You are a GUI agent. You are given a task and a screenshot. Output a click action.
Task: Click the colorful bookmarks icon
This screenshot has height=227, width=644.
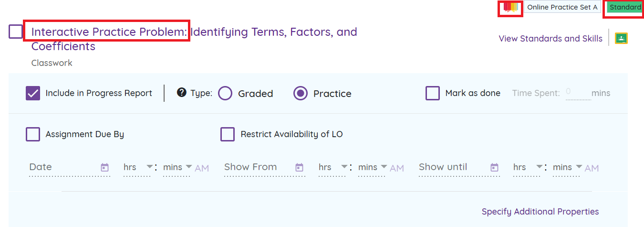tap(510, 8)
